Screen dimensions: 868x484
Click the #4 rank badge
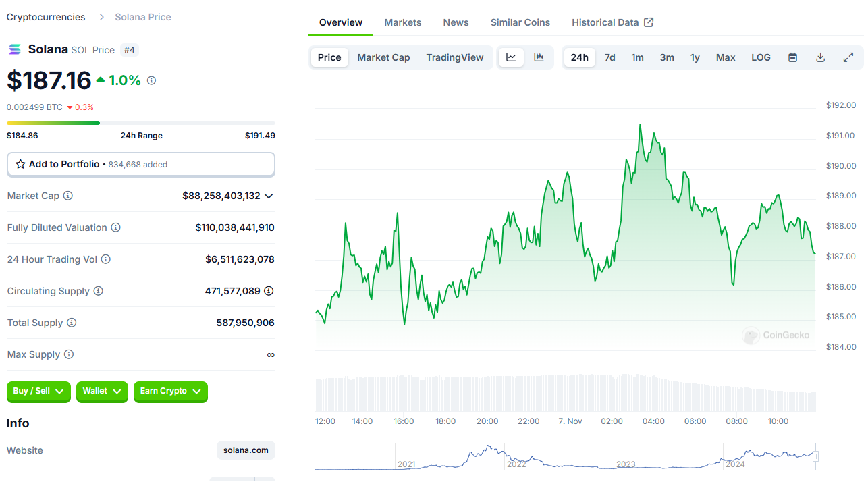(x=129, y=49)
